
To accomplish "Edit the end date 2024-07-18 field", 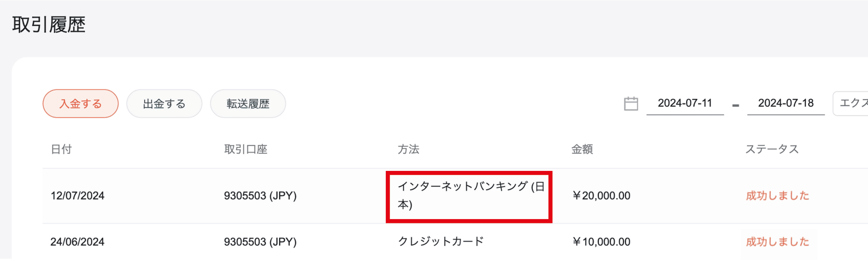I will [x=786, y=103].
